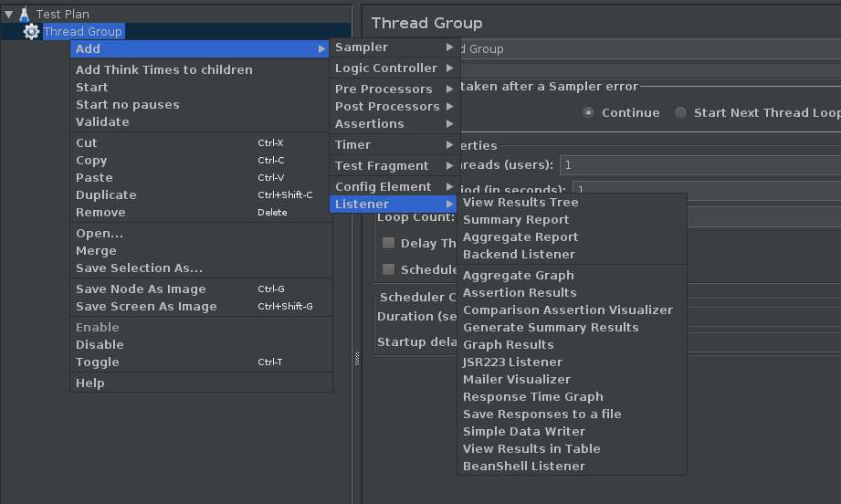Viewport: 841px width, 504px height.
Task: Tick the Delay Thread checkbox
Action: (388, 243)
